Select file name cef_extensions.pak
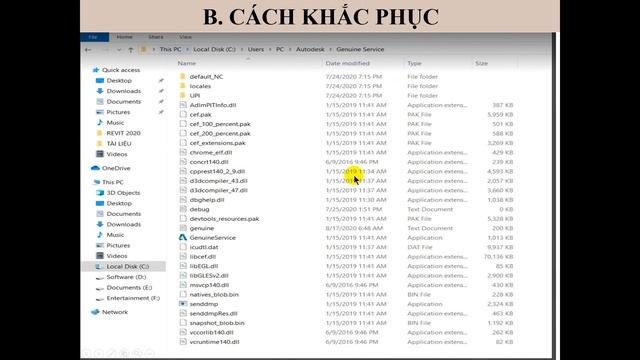 218,143
